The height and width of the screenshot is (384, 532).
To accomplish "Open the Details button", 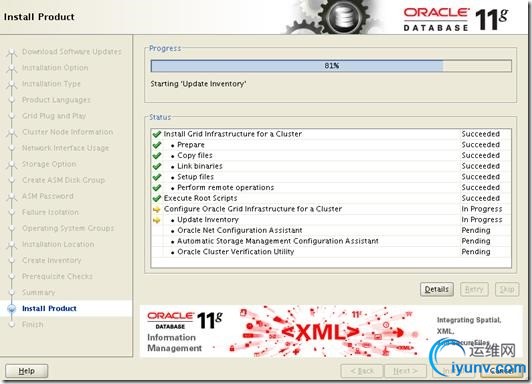I will click(x=437, y=289).
